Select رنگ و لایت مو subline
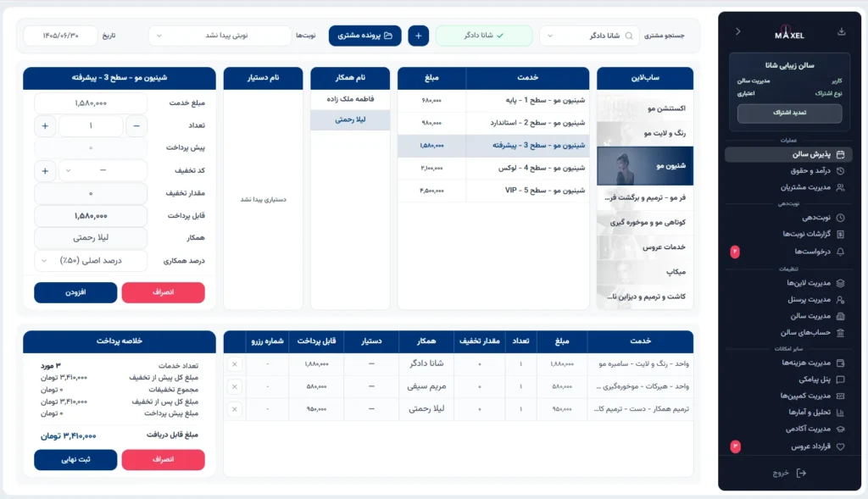 click(645, 133)
